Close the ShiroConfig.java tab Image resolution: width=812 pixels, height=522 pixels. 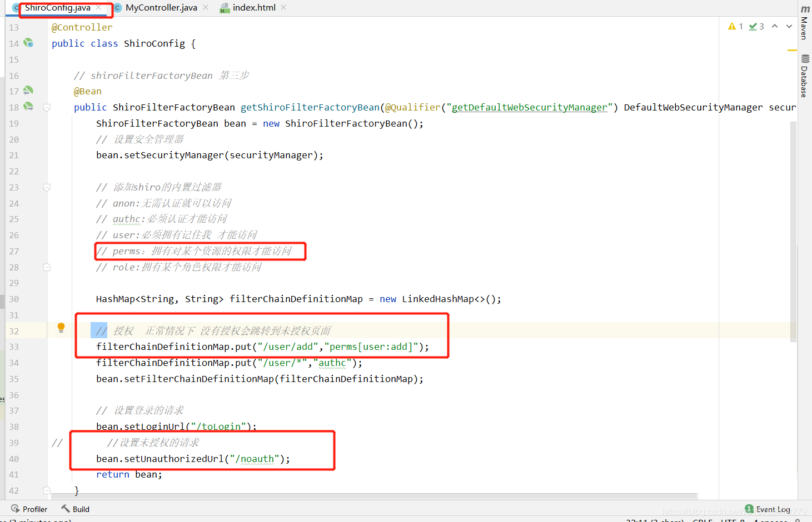coord(98,8)
